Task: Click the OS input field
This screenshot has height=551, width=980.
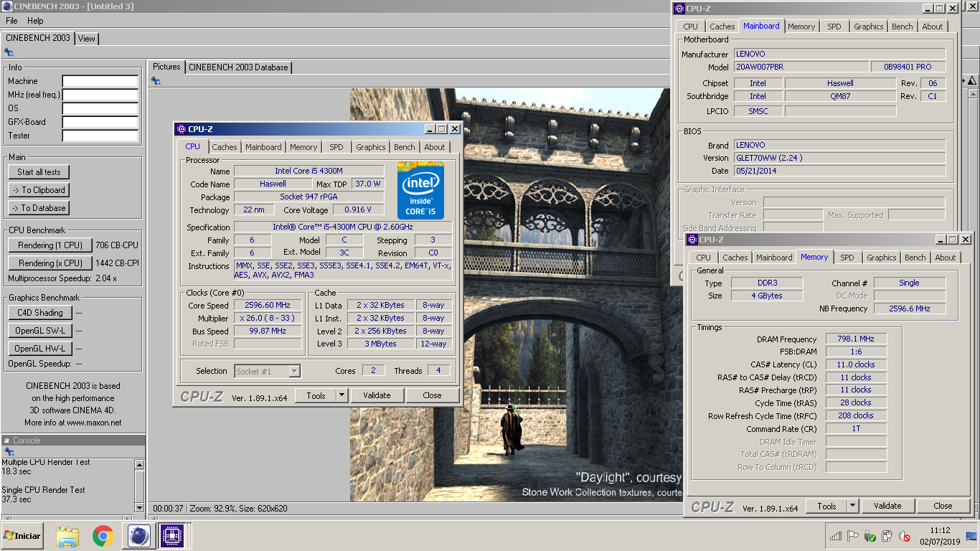Action: pos(100,108)
